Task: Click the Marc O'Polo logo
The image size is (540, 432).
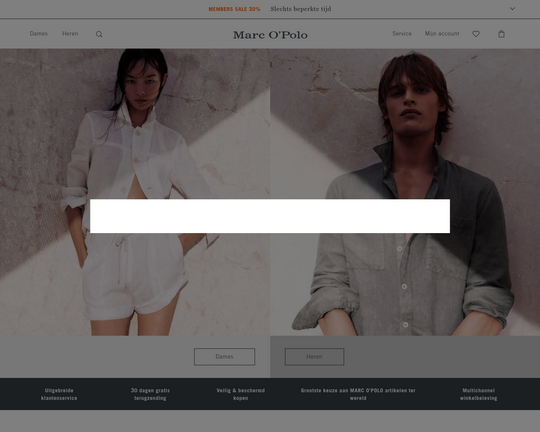Action: pos(270,35)
